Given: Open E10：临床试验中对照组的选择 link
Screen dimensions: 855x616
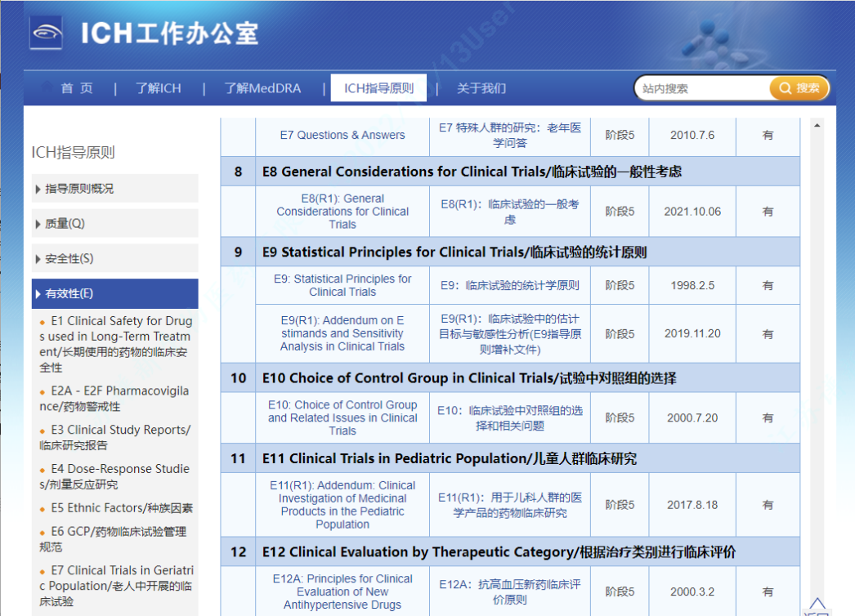Looking at the screenshot, I should 510,417.
